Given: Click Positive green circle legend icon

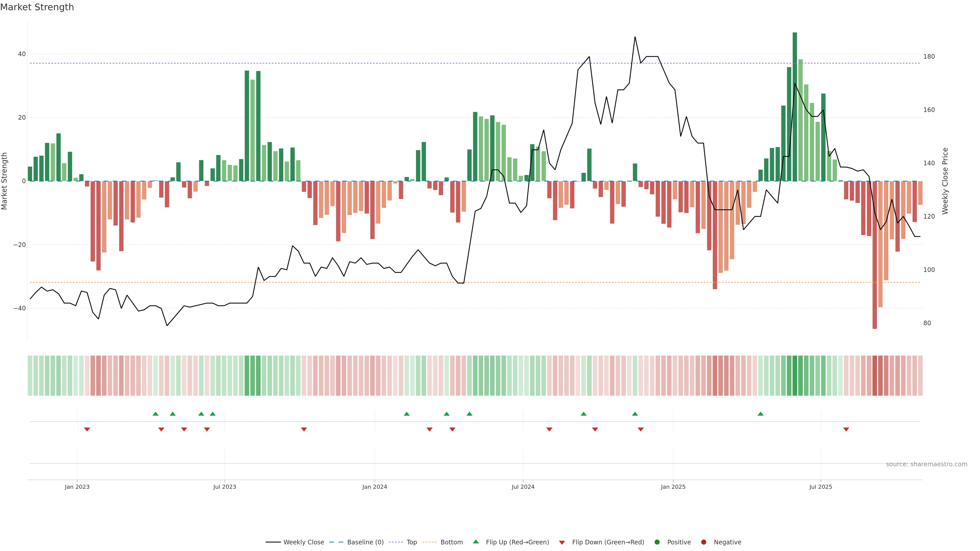Looking at the screenshot, I should pyautogui.click(x=657, y=542).
